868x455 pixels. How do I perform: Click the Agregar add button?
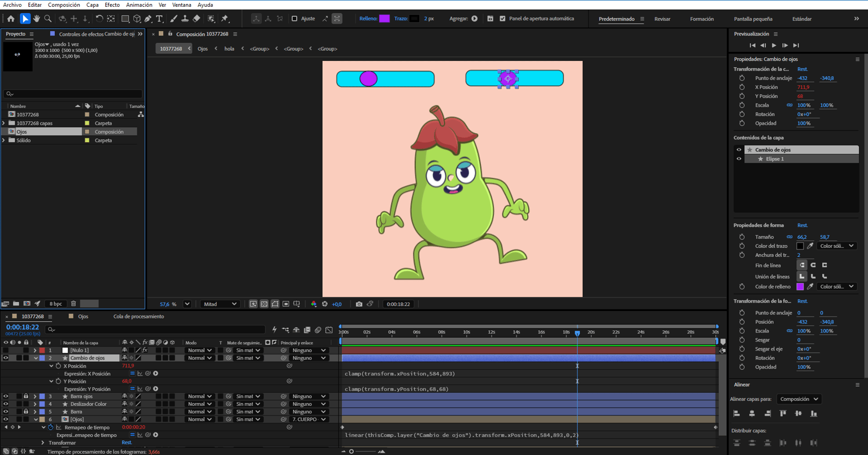pos(475,19)
